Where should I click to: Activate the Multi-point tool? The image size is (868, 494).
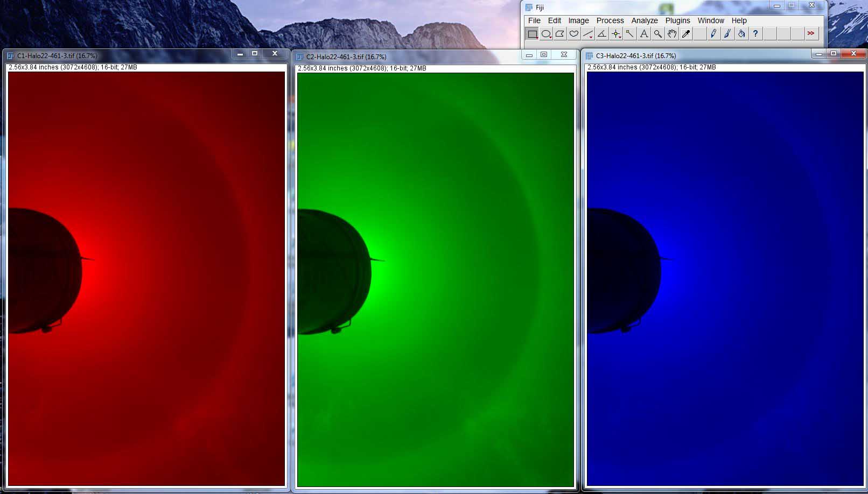616,34
